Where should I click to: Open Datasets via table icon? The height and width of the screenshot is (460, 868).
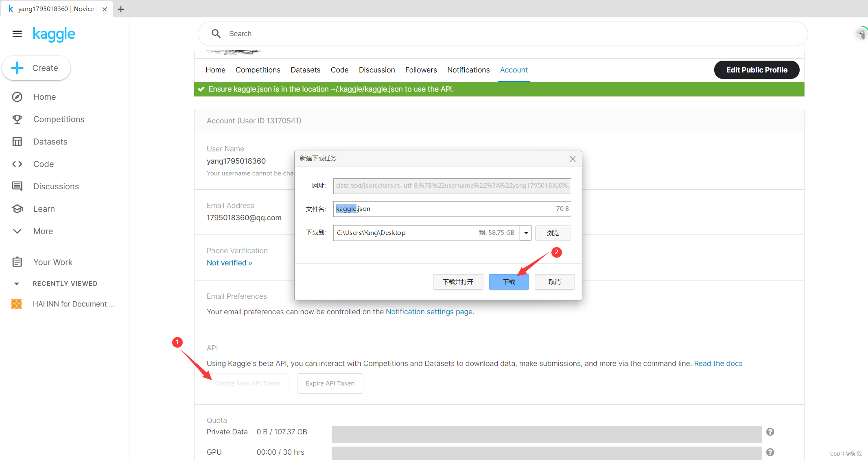pos(17,142)
